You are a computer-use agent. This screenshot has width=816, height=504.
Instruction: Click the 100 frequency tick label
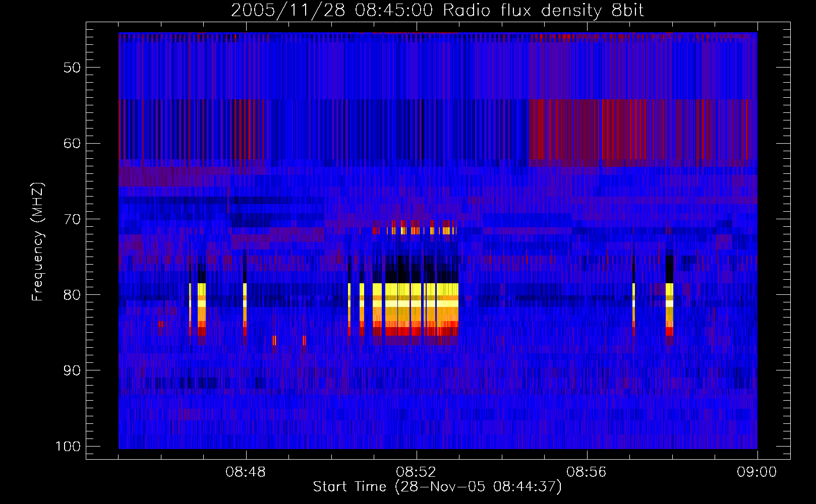[68, 447]
